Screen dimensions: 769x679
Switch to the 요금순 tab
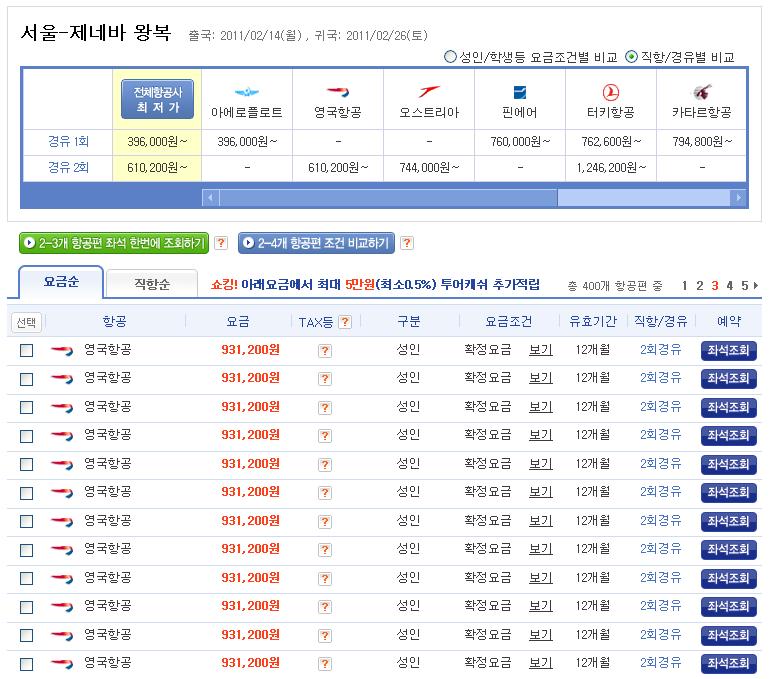61,284
